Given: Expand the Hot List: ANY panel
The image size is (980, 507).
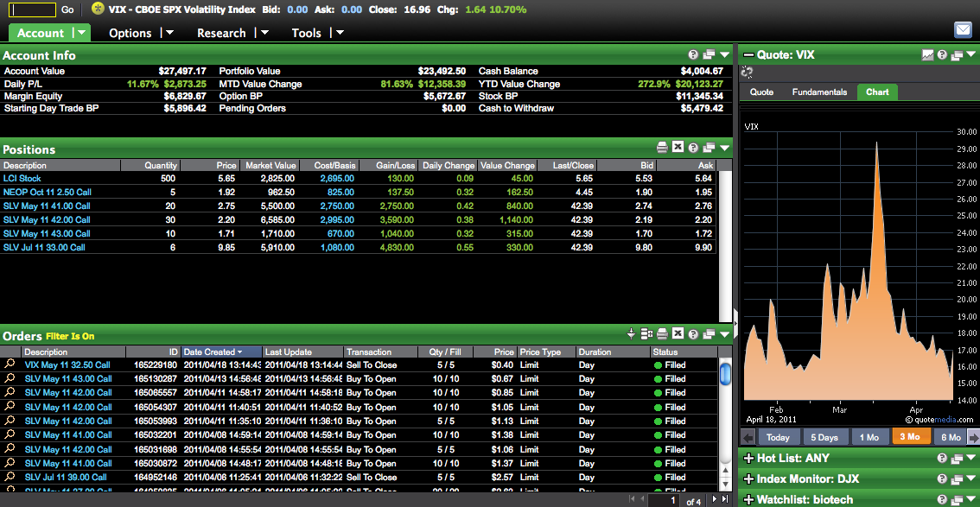Looking at the screenshot, I should (748, 458).
